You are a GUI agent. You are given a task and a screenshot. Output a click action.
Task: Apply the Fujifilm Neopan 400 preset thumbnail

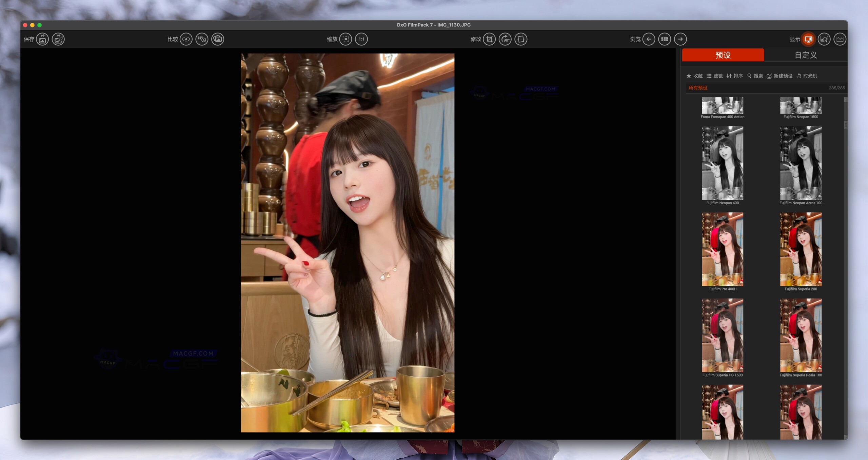pyautogui.click(x=723, y=163)
